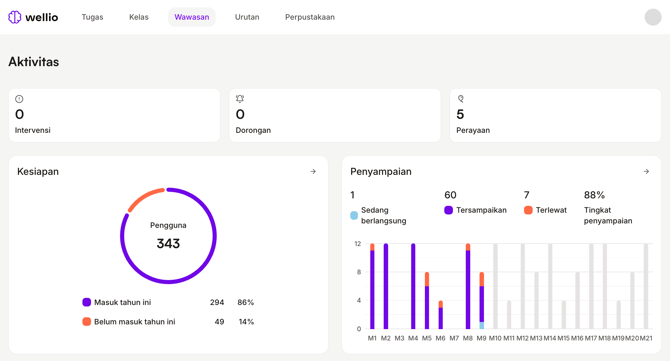Click the orange donut ring segment

click(x=143, y=197)
